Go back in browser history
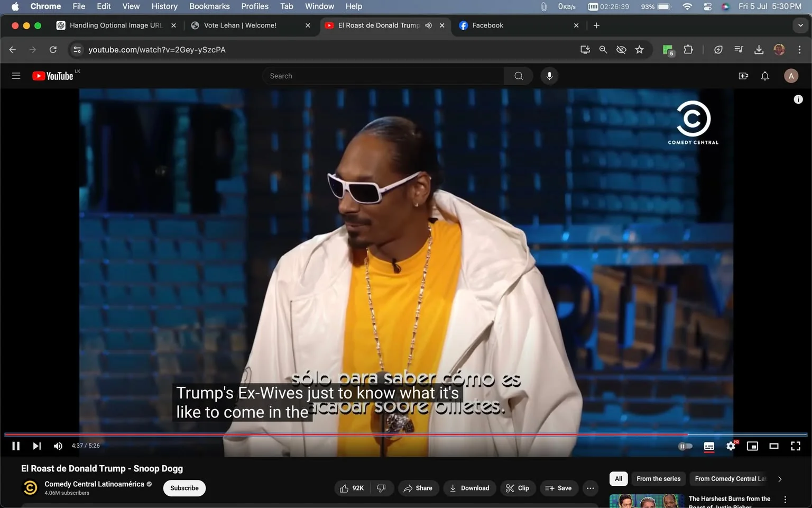Viewport: 812px width, 508px height. coord(13,49)
